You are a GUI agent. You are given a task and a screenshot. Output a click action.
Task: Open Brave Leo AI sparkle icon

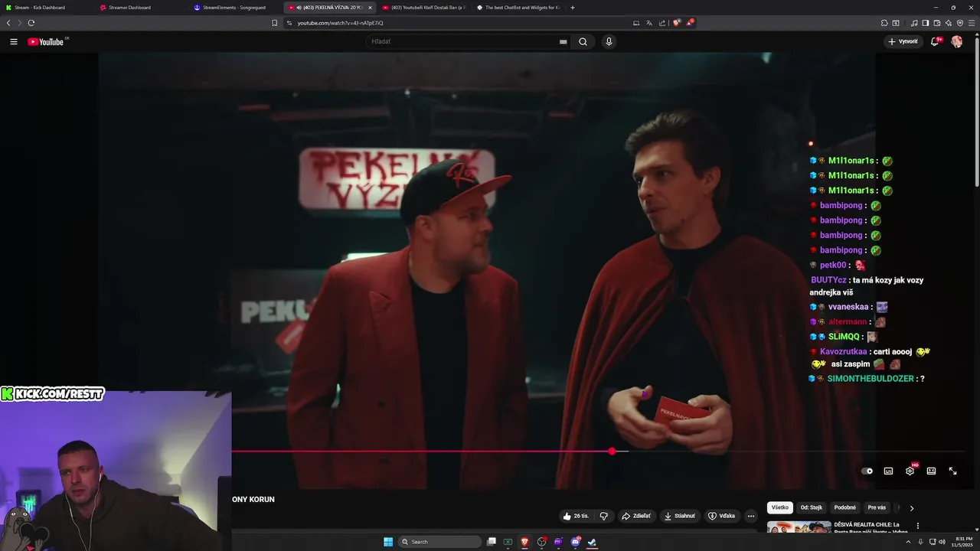pos(949,23)
